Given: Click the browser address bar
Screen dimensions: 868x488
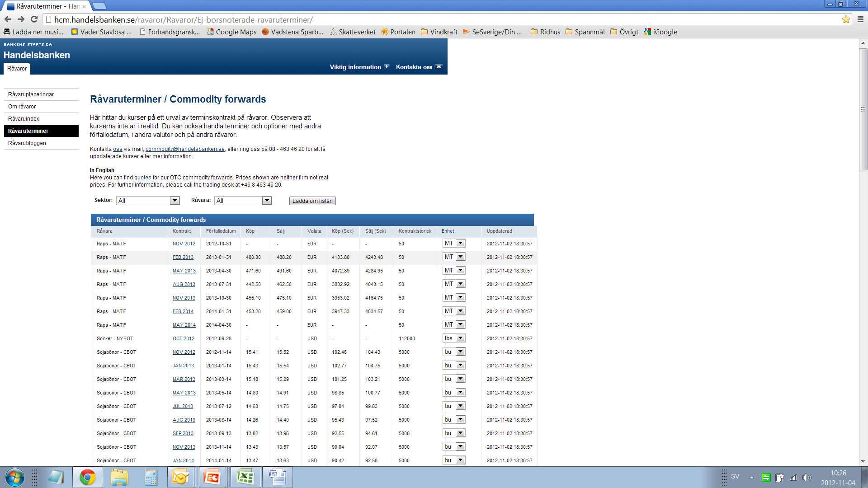Looking at the screenshot, I should 443,20.
